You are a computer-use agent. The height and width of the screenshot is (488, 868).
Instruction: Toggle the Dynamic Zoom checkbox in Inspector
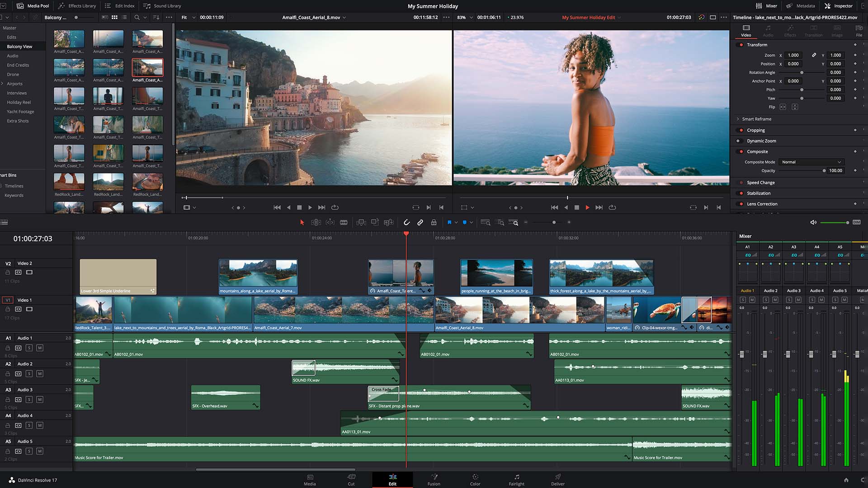coord(741,141)
